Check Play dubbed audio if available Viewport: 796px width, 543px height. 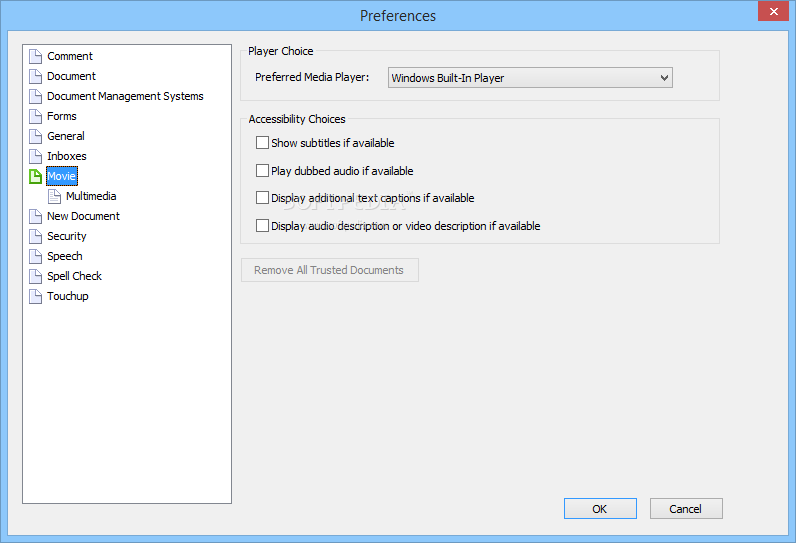[262, 171]
